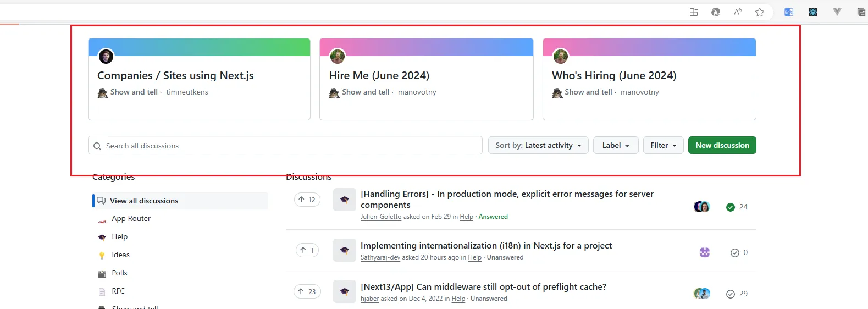Select View all discussions category

(144, 201)
